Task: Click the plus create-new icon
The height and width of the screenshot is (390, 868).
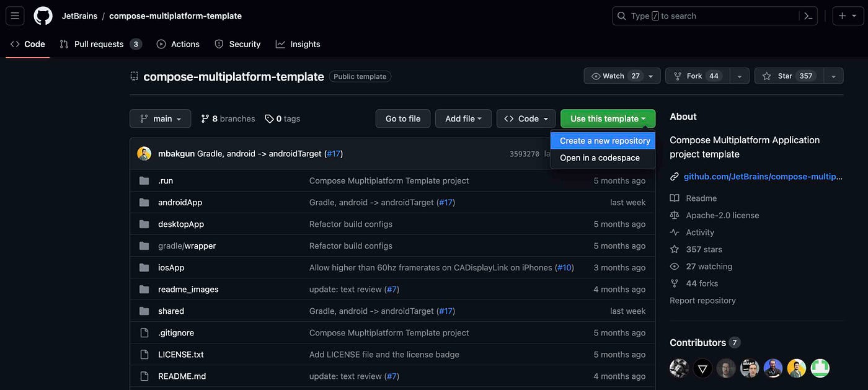Action: tap(842, 16)
